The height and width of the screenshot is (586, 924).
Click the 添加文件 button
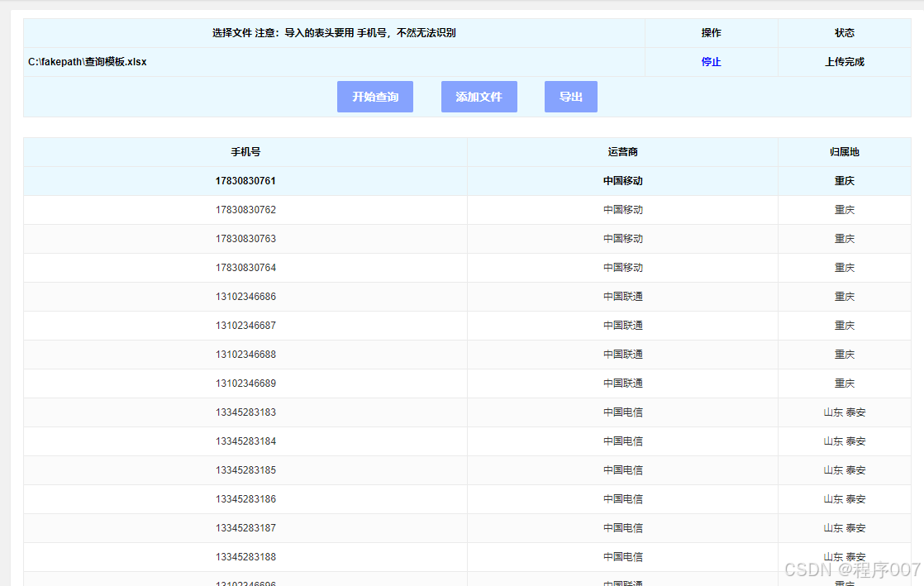click(479, 97)
